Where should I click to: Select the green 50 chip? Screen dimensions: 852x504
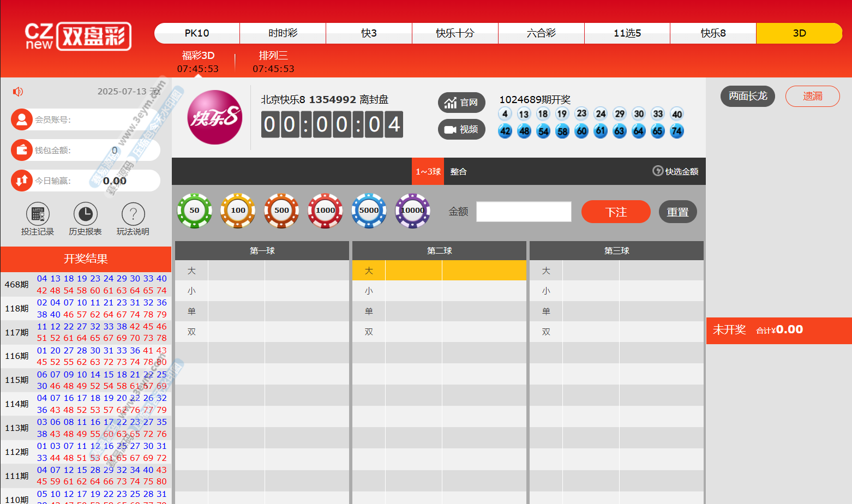[194, 211]
